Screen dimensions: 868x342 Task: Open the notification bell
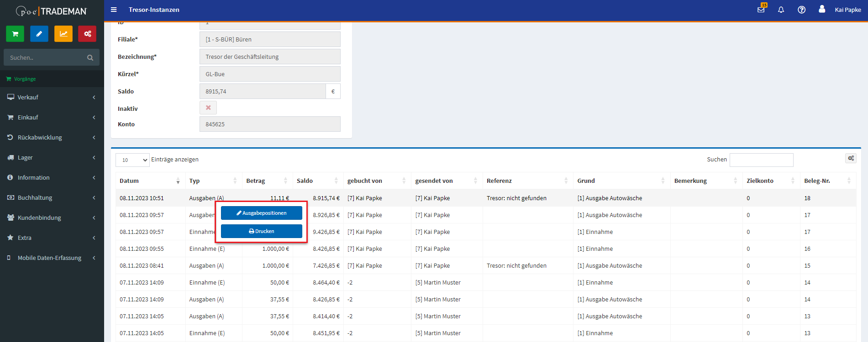(781, 10)
